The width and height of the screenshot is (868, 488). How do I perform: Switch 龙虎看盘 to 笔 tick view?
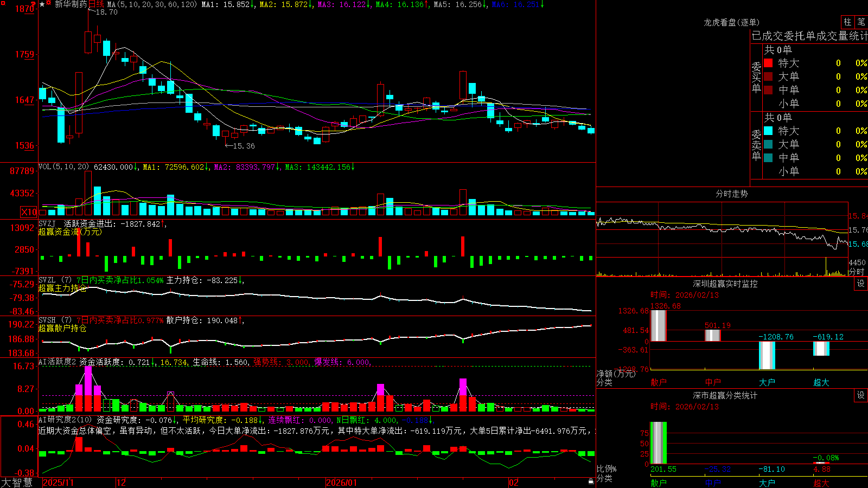tap(861, 22)
